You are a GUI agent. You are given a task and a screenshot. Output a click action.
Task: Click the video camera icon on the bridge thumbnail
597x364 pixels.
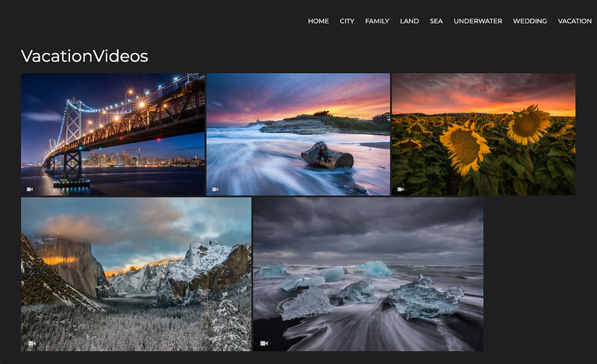30,189
